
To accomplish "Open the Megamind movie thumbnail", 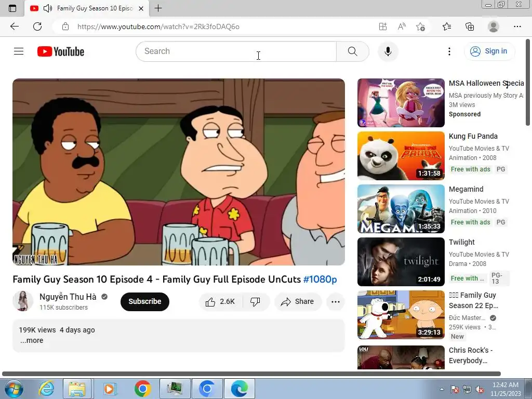I will pos(401,209).
